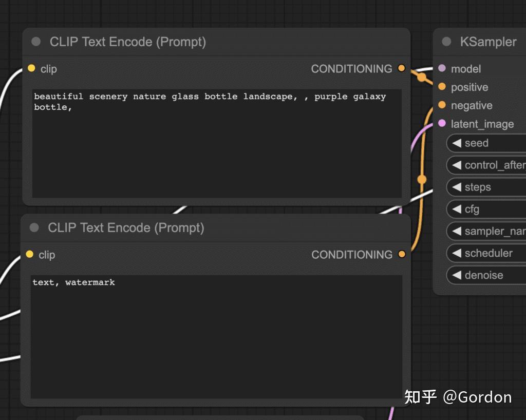The height and width of the screenshot is (420, 526).
Task: Collapse the top CLIP Text Encode node
Action: [x=36, y=42]
